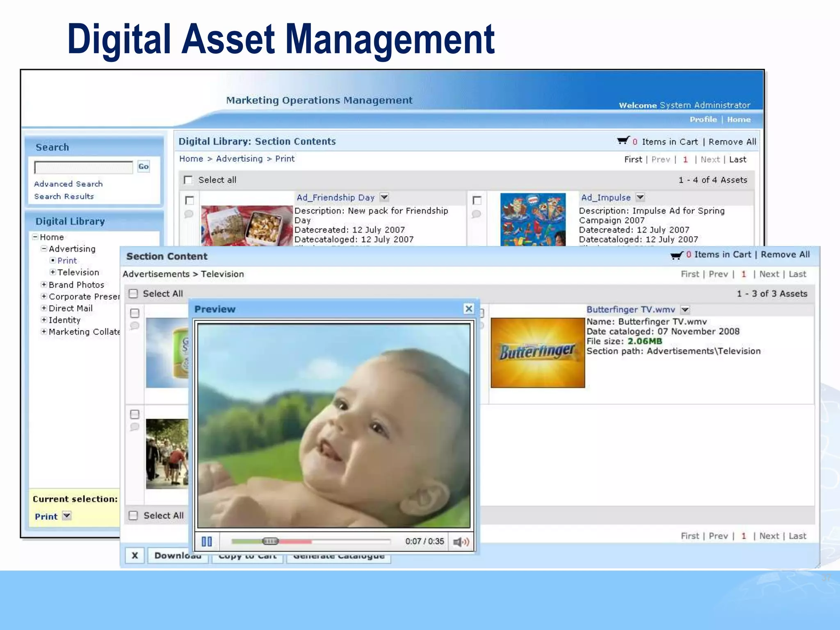This screenshot has height=630, width=840.
Task: Open the Ad_Friendship Day thumbnail
Action: 247,226
